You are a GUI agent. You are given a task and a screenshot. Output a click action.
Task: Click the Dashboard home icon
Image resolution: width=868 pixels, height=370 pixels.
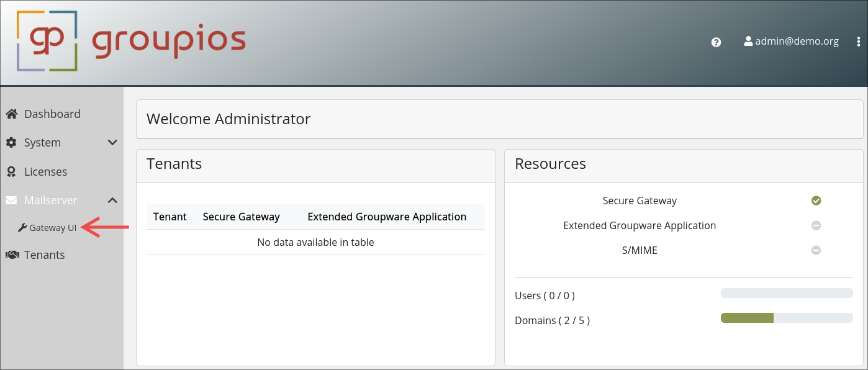click(11, 114)
